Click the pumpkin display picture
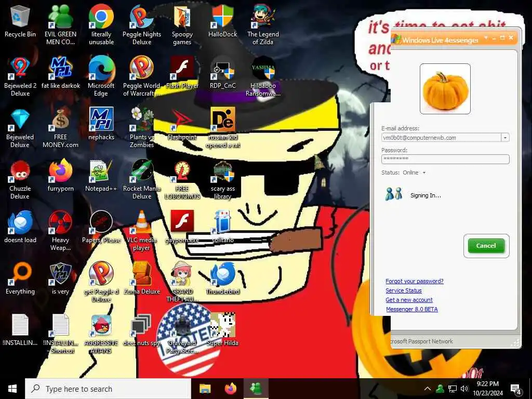The height and width of the screenshot is (399, 532). 445,88
